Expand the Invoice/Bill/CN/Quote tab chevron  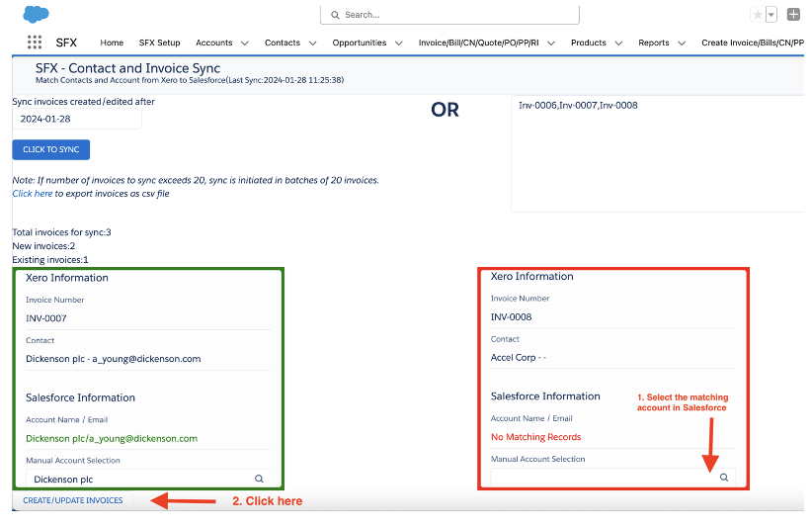551,43
